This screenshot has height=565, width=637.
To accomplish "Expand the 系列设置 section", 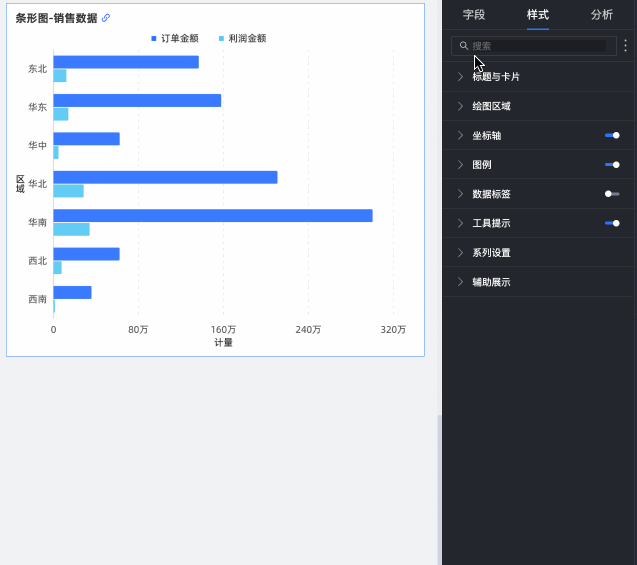I will (x=491, y=253).
